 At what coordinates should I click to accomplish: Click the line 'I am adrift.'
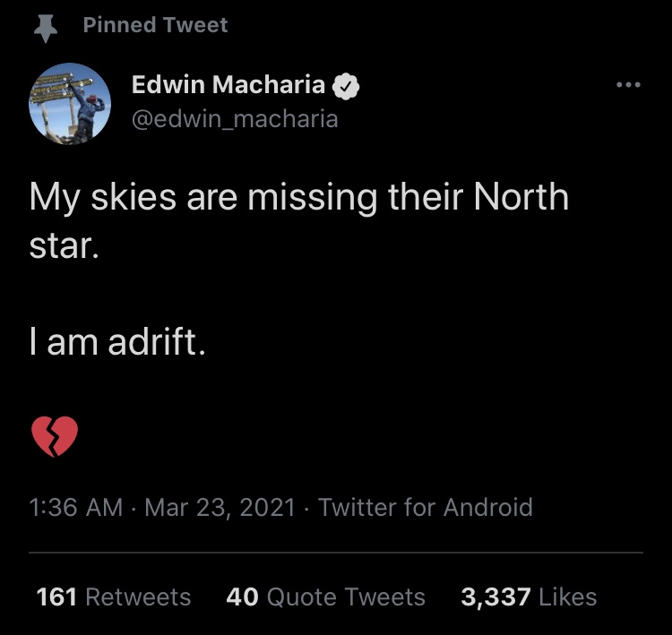118,341
